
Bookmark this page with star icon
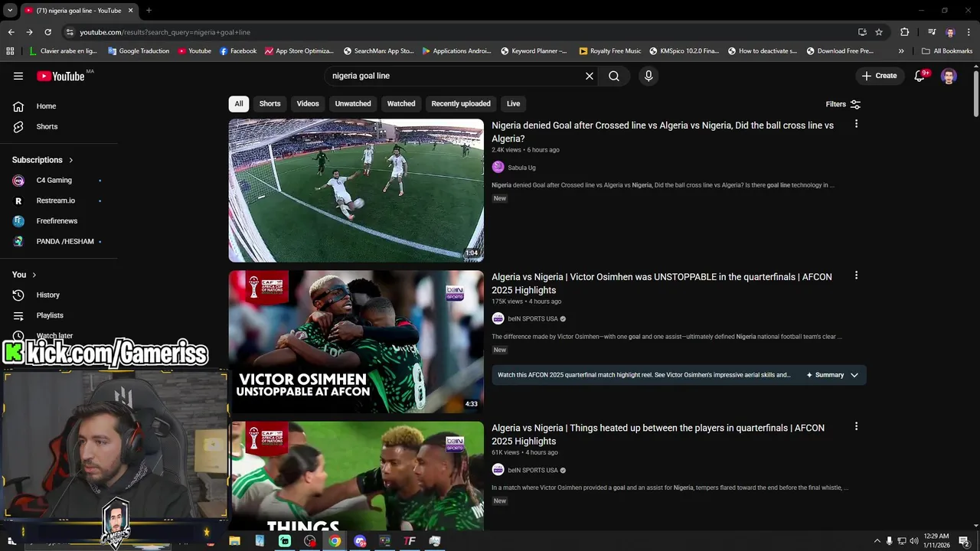pos(879,32)
